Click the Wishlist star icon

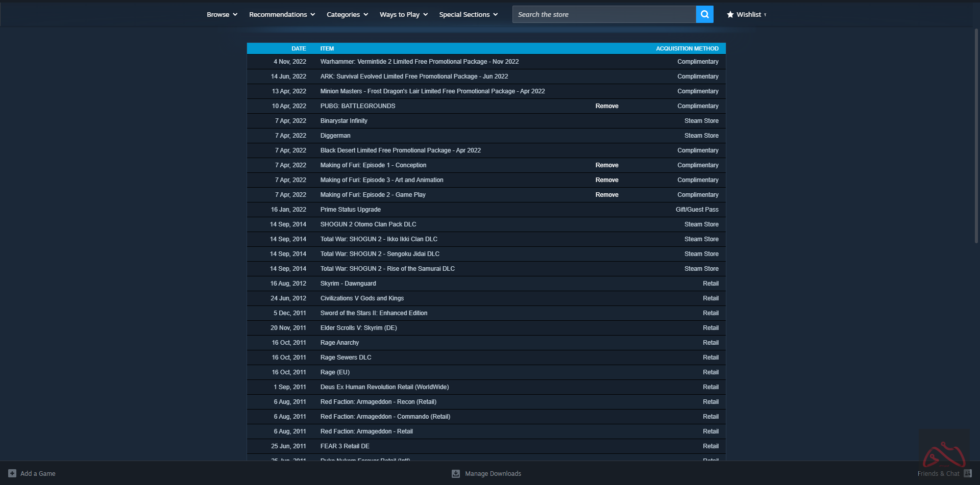(x=730, y=14)
